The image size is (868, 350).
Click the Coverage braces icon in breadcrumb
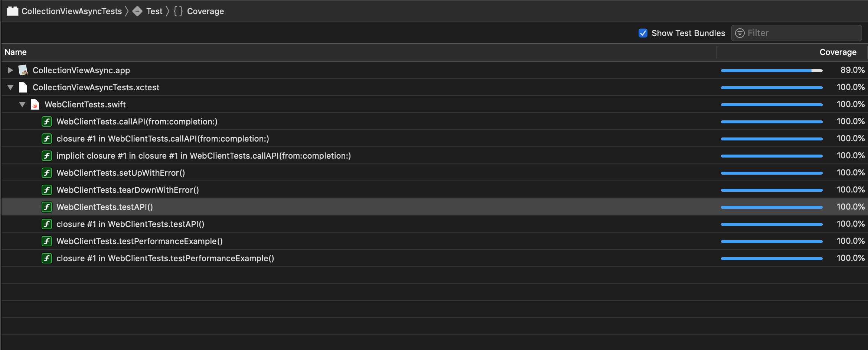click(178, 11)
